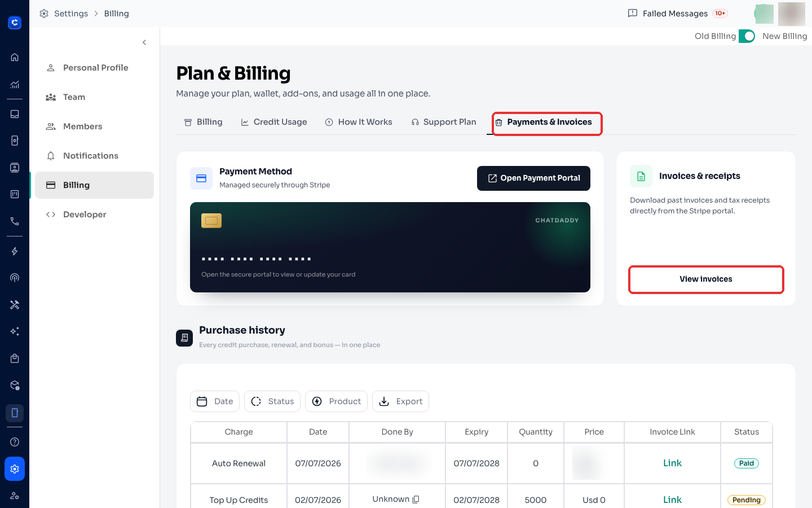Viewport: 812px width, 508px height.
Task: Open the ChatDaddy logo in the sidebar
Action: (x=15, y=23)
